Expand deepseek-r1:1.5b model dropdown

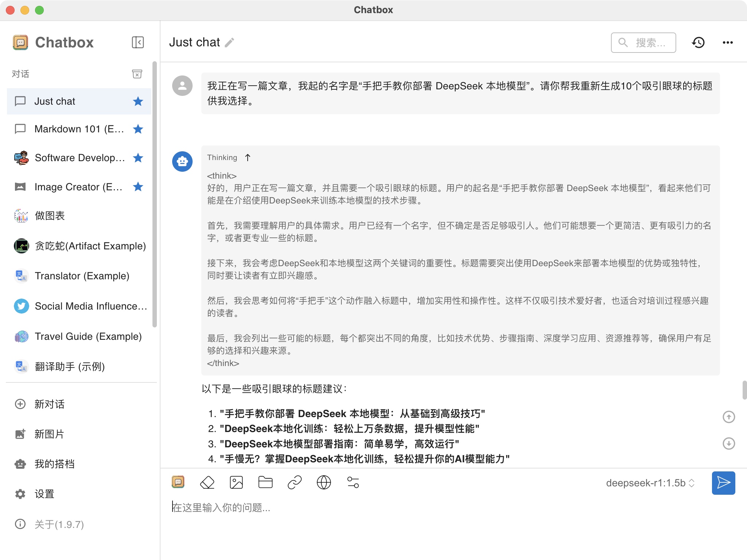point(649,483)
